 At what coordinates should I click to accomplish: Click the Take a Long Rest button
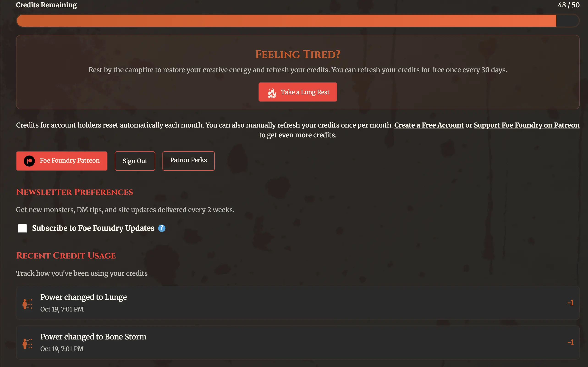298,92
